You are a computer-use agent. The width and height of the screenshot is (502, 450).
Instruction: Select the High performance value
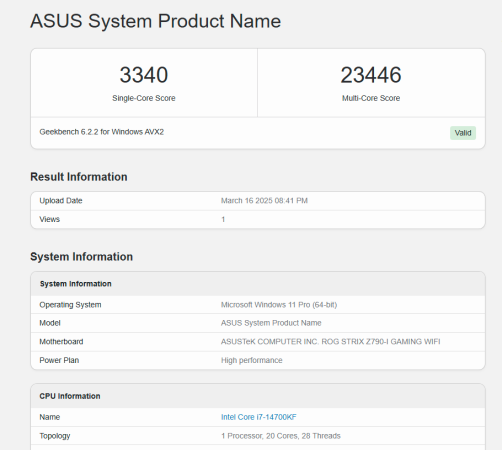point(252,360)
